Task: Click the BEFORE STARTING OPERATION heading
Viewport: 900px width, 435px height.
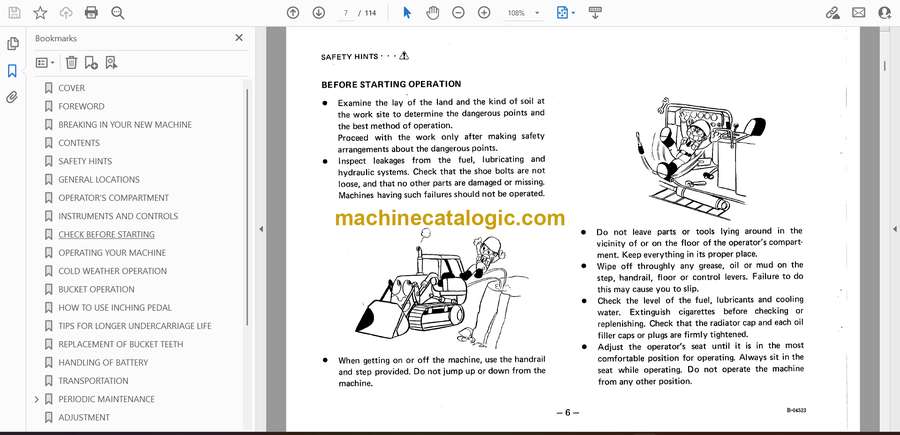Action: click(x=391, y=84)
